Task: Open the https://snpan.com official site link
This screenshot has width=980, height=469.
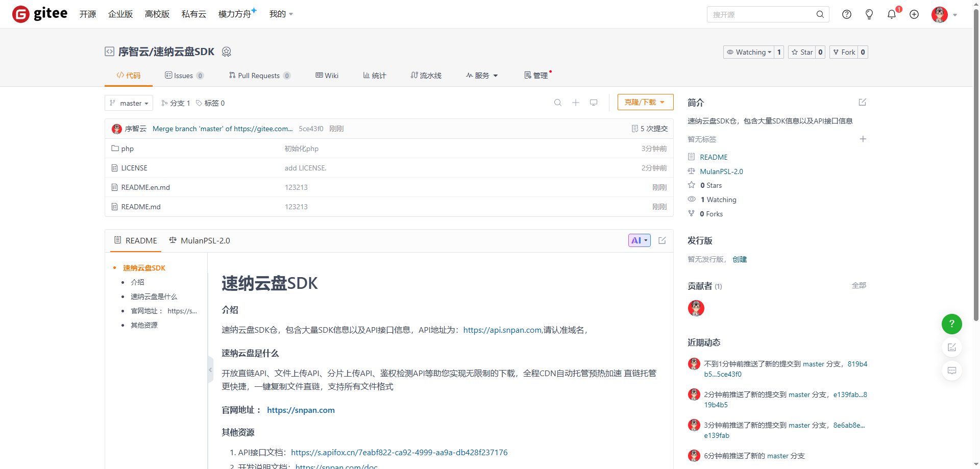Action: (301, 410)
